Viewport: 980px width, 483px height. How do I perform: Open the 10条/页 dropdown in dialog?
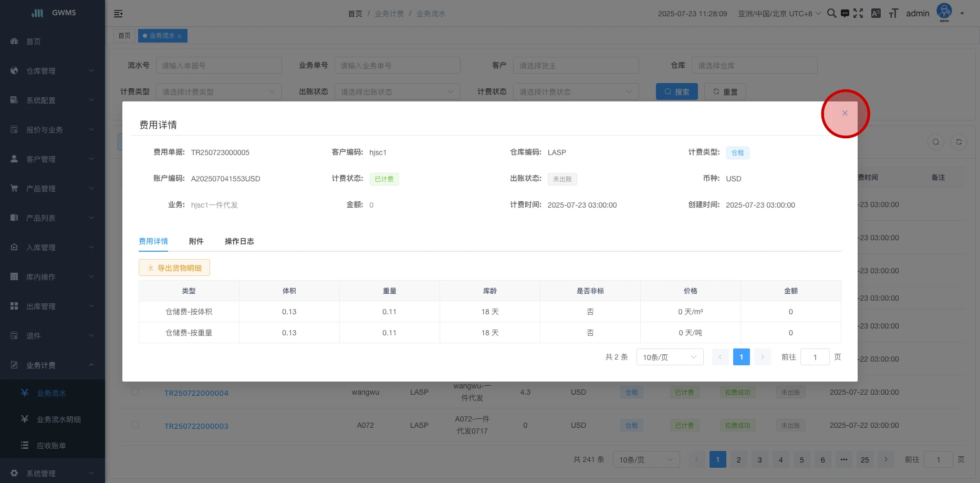670,357
